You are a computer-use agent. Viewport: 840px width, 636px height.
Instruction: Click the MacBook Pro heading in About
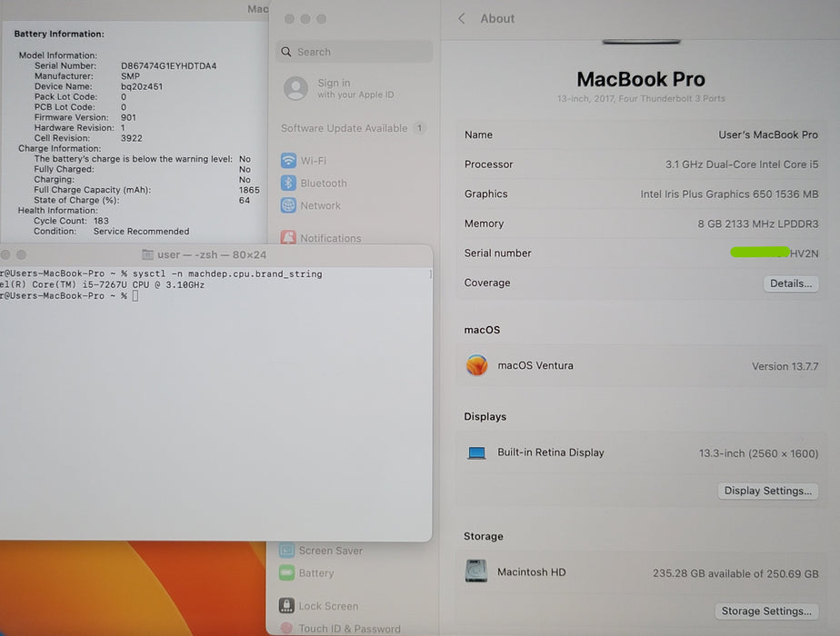[x=641, y=79]
